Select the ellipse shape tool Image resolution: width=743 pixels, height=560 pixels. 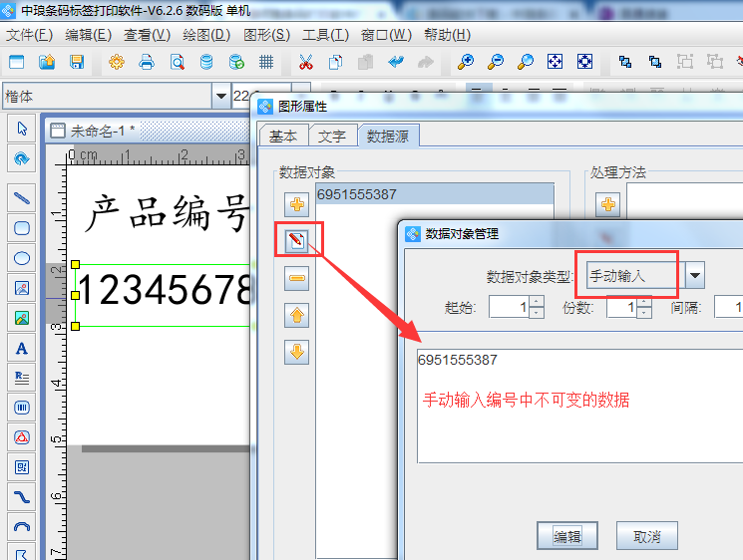click(21, 258)
